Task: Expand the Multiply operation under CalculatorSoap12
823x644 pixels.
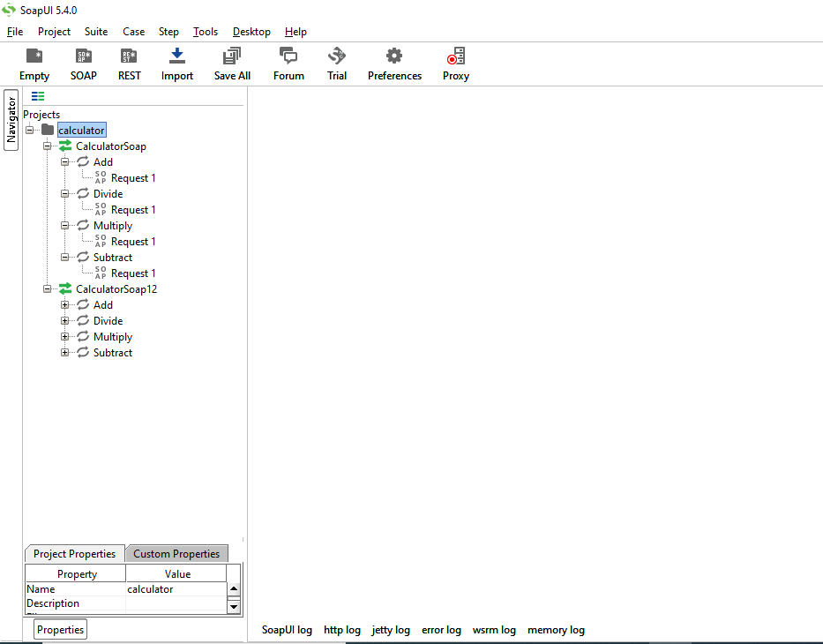Action: click(x=64, y=336)
